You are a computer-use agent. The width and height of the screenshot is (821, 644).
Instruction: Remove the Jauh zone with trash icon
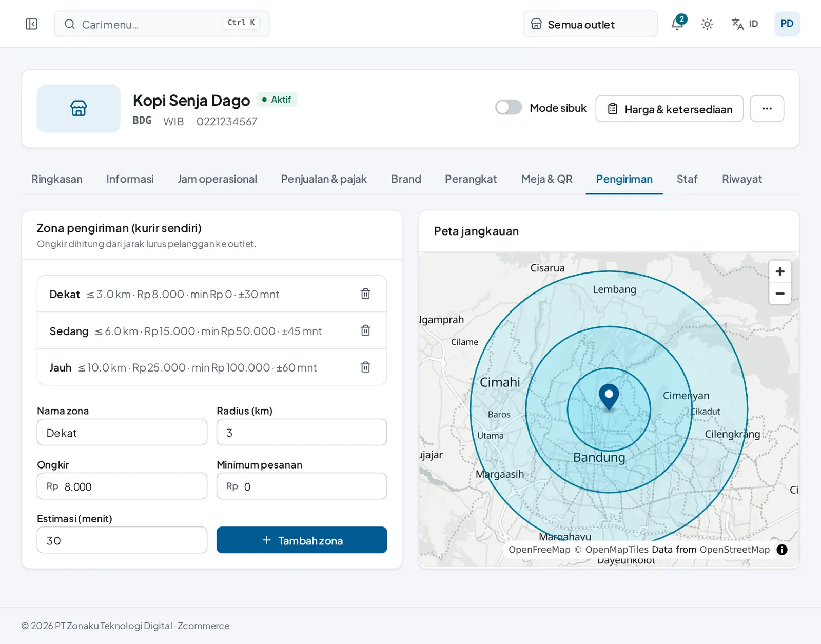click(x=365, y=367)
